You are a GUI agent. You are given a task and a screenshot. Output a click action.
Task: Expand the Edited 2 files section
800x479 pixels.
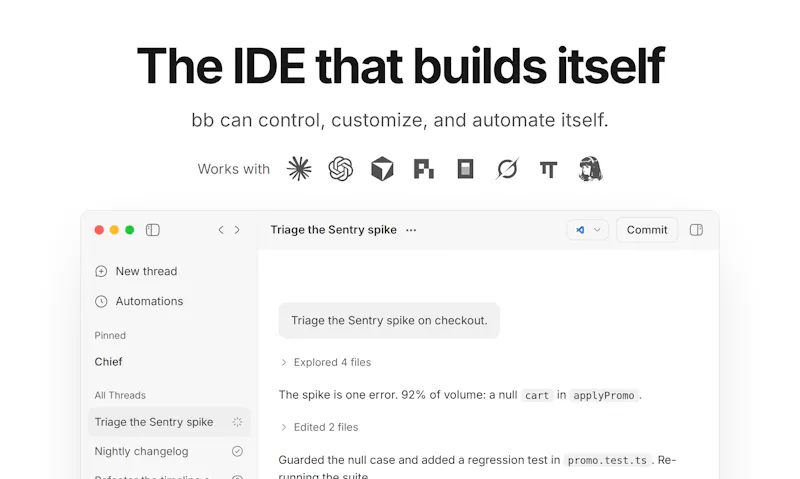[319, 427]
